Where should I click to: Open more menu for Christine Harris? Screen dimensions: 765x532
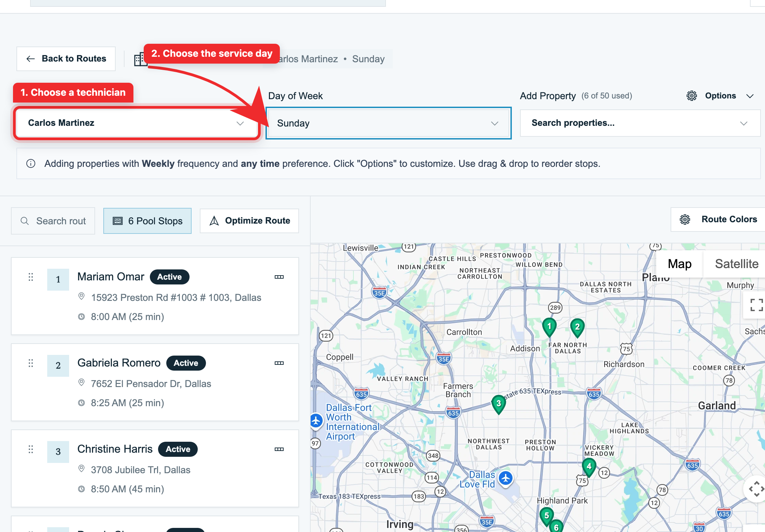(x=279, y=449)
